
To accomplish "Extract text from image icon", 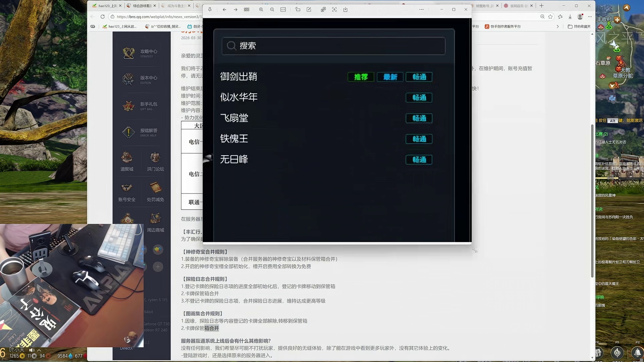I will pos(334,10).
